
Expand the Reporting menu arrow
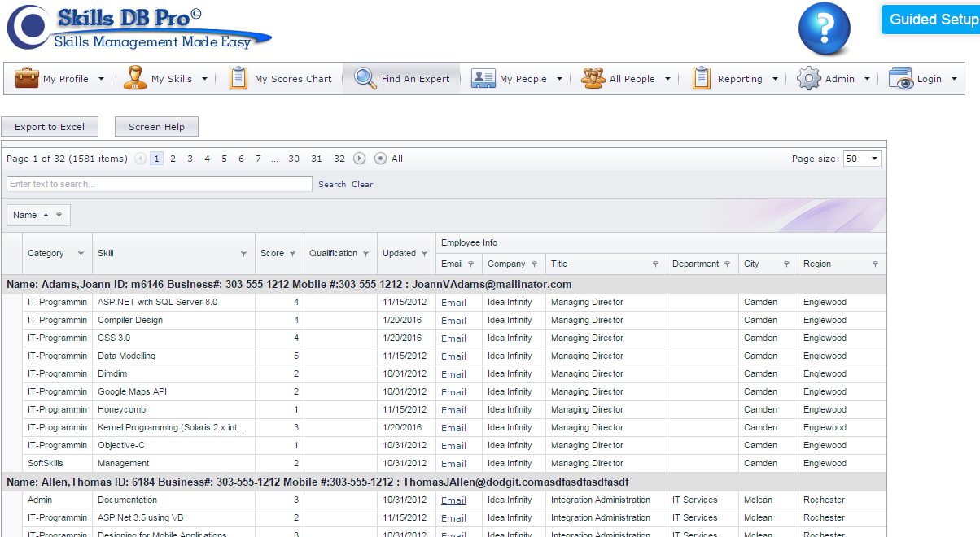click(775, 79)
